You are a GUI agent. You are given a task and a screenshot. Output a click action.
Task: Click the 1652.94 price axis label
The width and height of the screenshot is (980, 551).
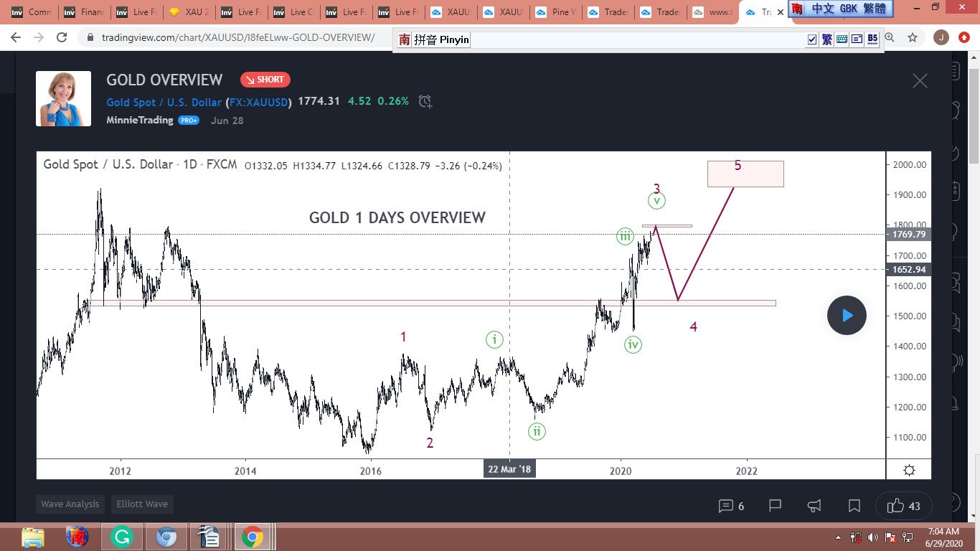coord(909,270)
